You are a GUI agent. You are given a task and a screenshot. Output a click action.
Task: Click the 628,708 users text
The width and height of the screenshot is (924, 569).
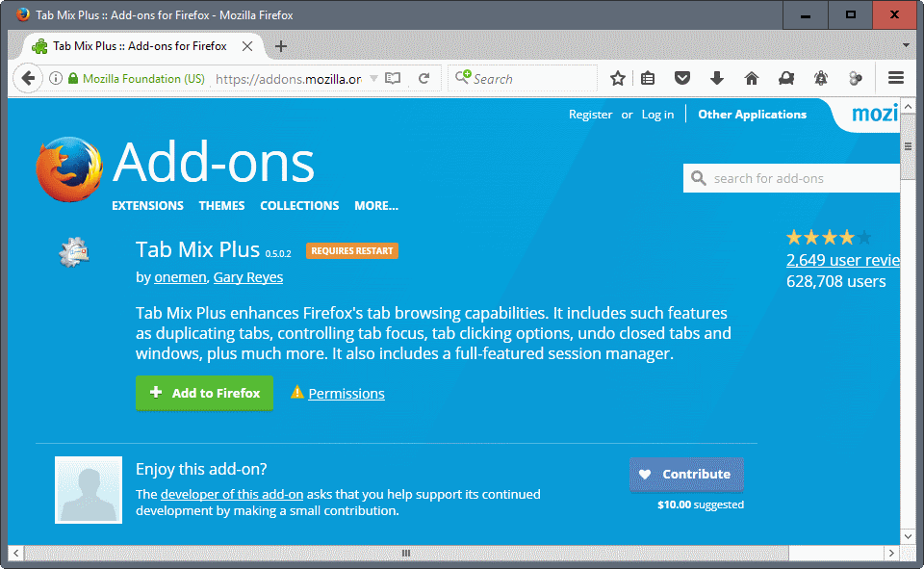coord(835,281)
